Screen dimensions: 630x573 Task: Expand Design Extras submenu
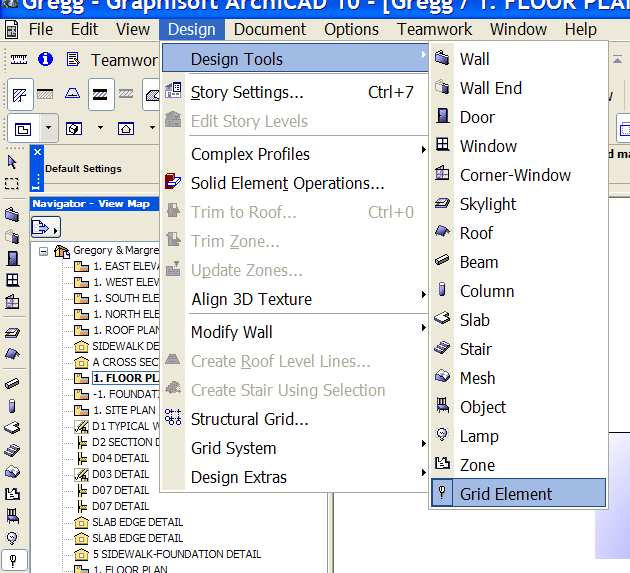295,477
